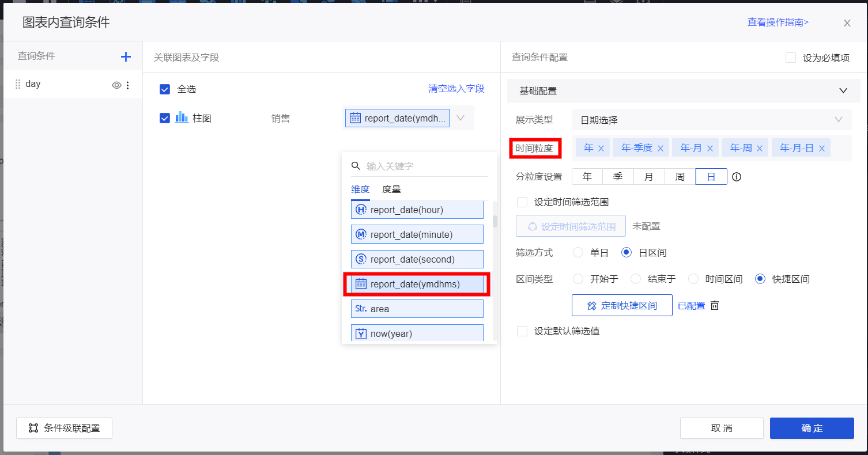Select 周 sub-granularity tab
The height and width of the screenshot is (455, 868).
tap(680, 176)
